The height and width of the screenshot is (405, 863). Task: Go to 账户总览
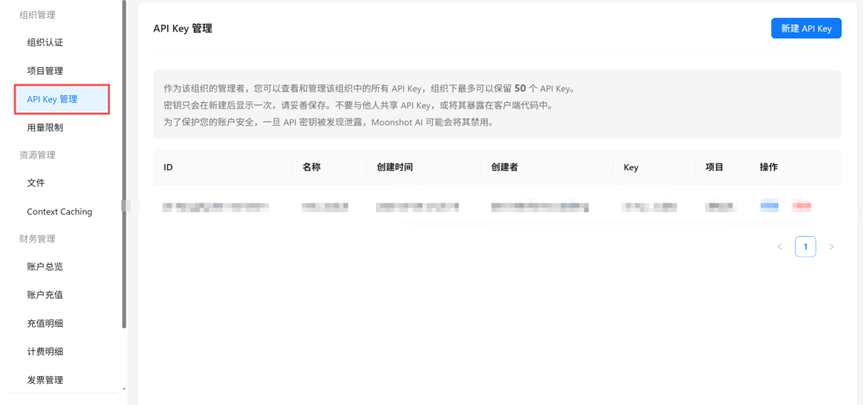pos(45,266)
